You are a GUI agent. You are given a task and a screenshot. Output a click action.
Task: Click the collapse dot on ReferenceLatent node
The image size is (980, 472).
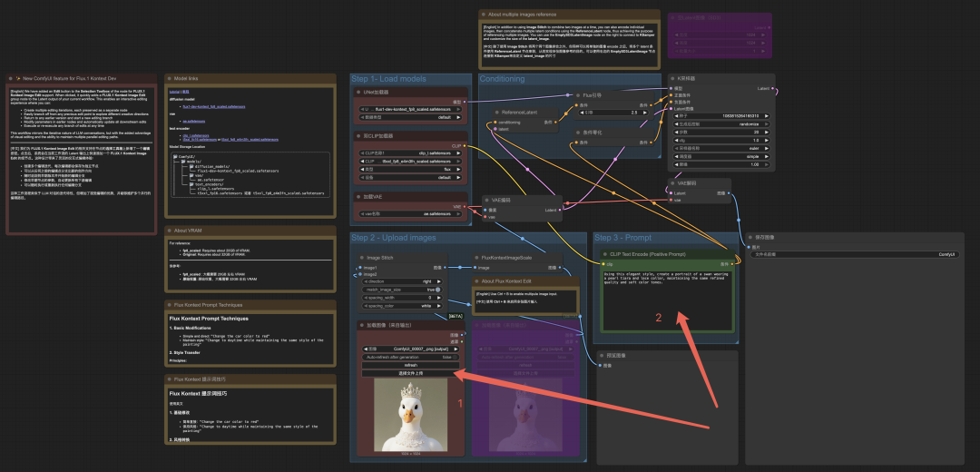[496, 113]
